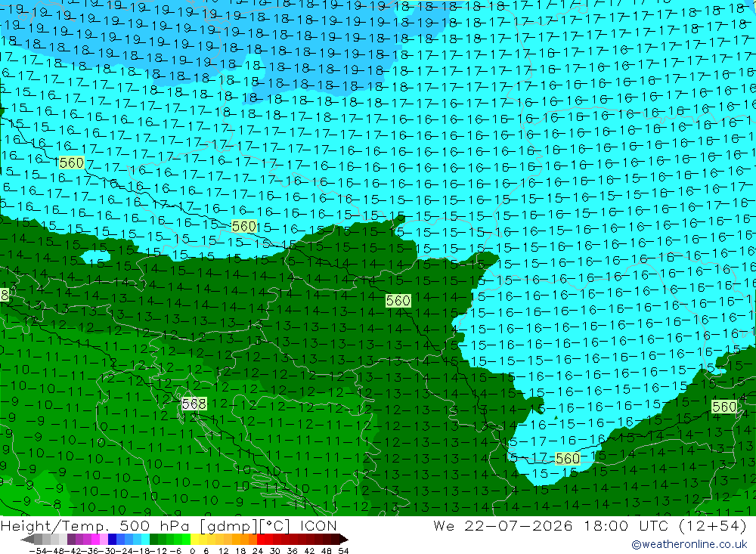
Task: Click the 'ICON' model name in the title
Action: [318, 525]
